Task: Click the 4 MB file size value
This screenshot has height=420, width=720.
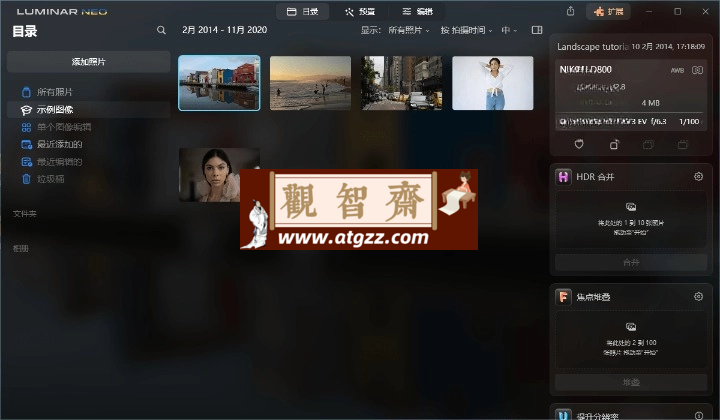Action: point(651,103)
